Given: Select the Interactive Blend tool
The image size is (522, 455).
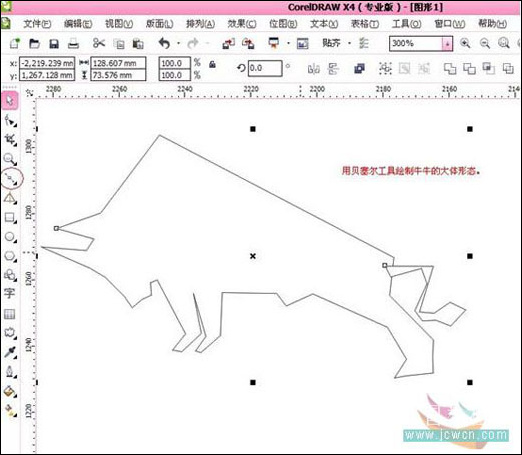Looking at the screenshot, I should click(10, 332).
